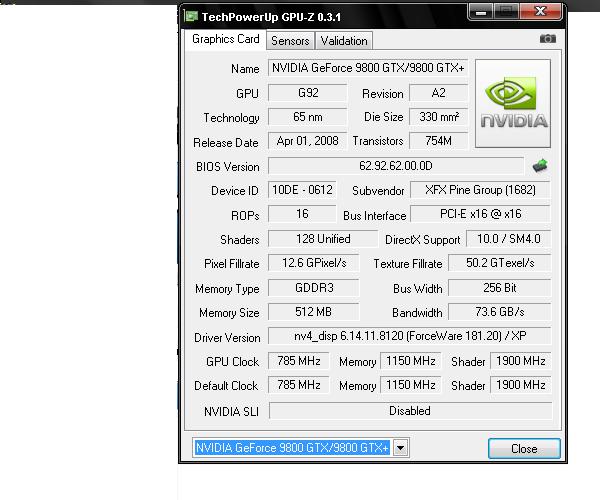The height and width of the screenshot is (500, 600).
Task: Click the BIOS save chip icon
Action: coord(540,166)
